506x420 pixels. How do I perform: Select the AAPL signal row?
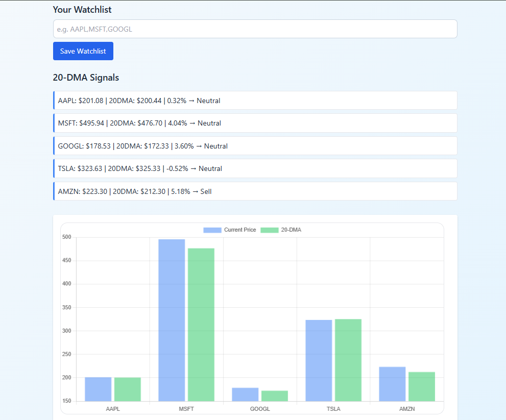tap(255, 101)
